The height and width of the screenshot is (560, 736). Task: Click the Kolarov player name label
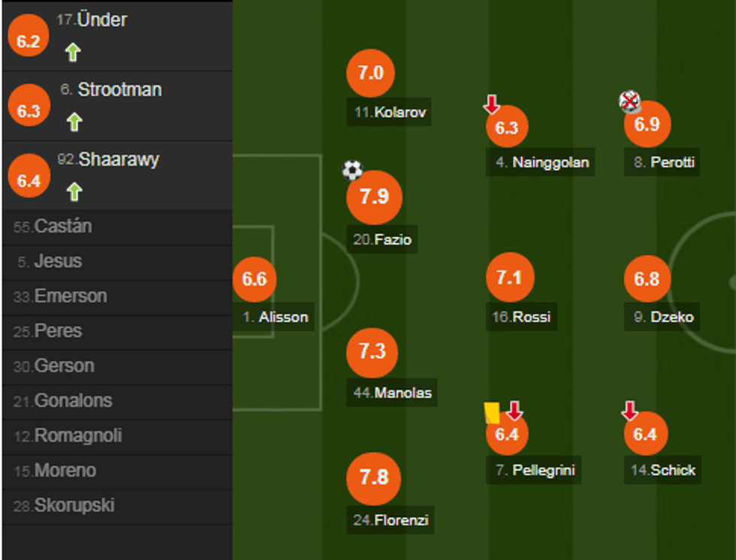pos(401,113)
